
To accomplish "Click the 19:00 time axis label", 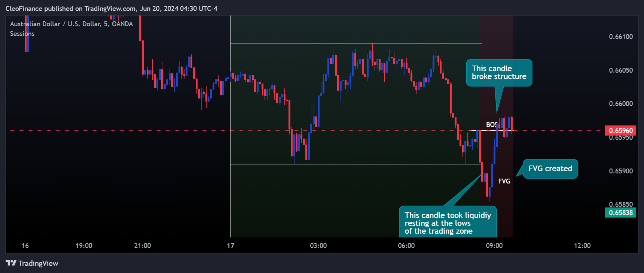I will (x=84, y=246).
